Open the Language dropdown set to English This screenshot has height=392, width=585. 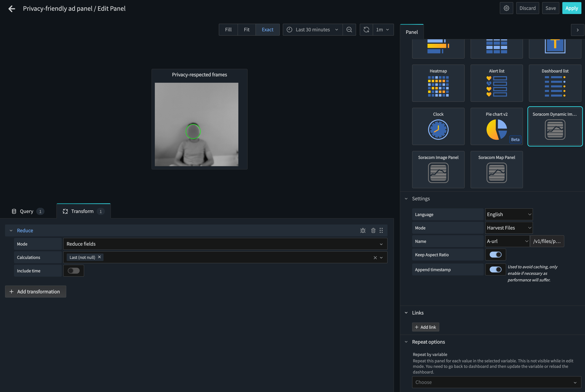click(x=509, y=214)
